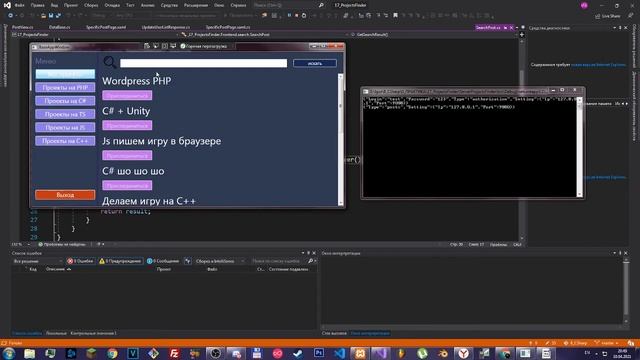Toggle the '0 Сообщения' messages filter
The height and width of the screenshot is (360, 640).
[163, 261]
